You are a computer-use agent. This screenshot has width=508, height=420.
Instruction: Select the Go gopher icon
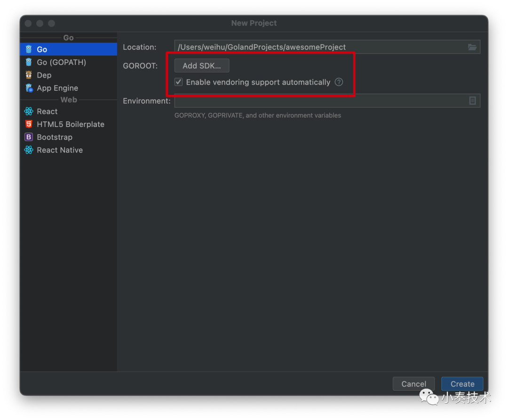(x=29, y=49)
